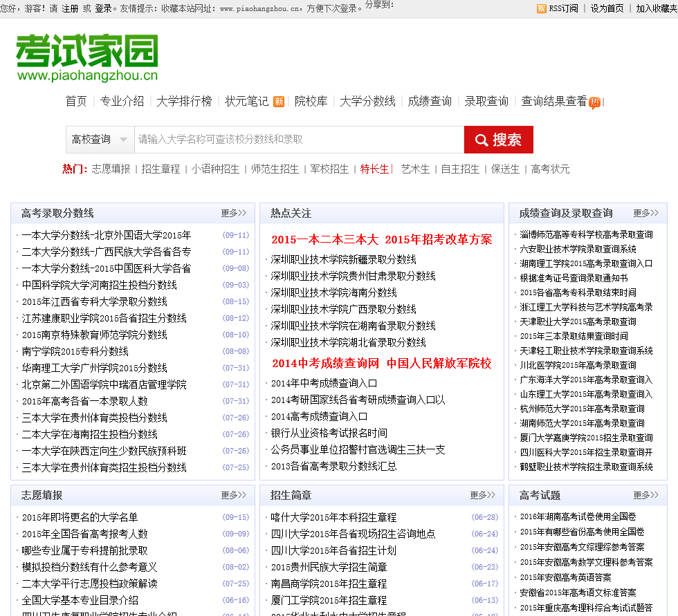Click the 注册 link at top
Viewport: 678px width, 616px height.
(x=70, y=8)
